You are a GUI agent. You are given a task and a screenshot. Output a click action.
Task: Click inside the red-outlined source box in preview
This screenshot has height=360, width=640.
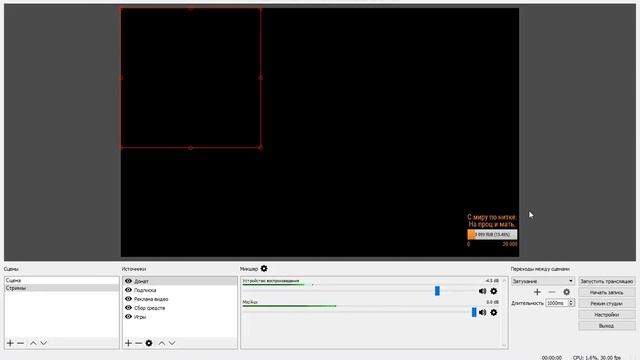tap(191, 78)
